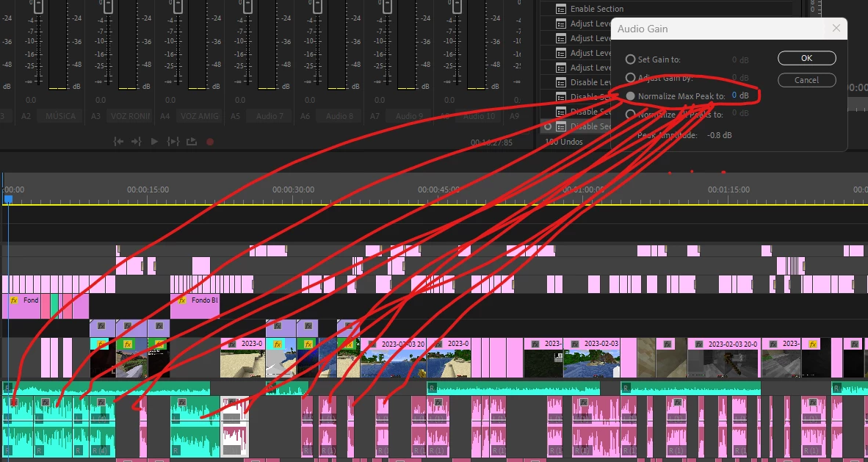The image size is (868, 462).
Task: Click the A3 VOZ RONIN volume fader handle
Action: (x=108, y=7)
